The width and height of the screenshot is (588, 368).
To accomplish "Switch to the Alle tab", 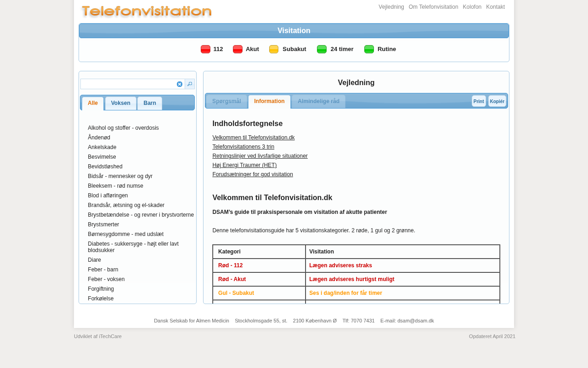I will [93, 103].
